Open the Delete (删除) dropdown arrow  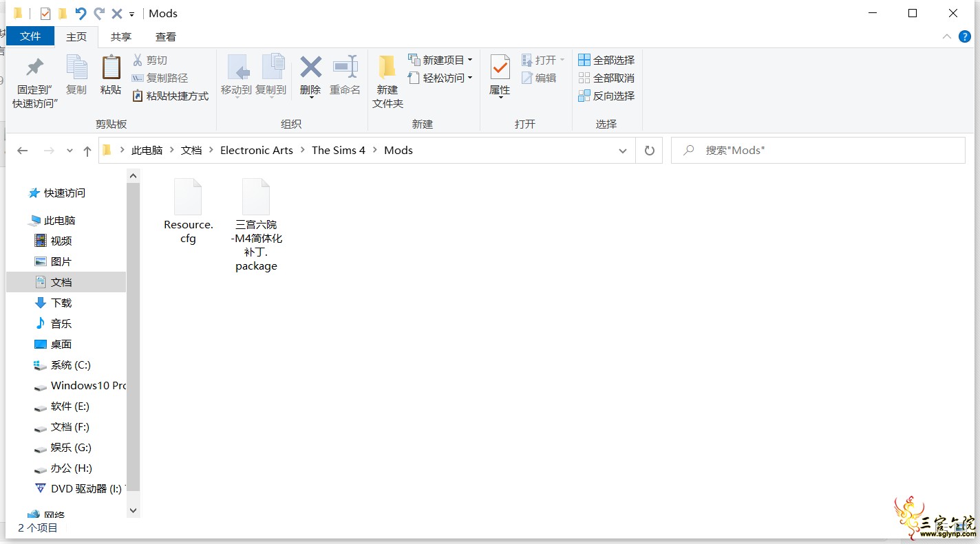pos(311,97)
